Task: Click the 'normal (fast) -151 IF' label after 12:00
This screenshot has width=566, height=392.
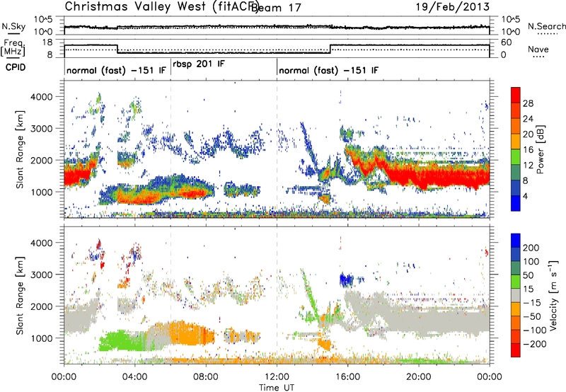Action: pos(328,70)
